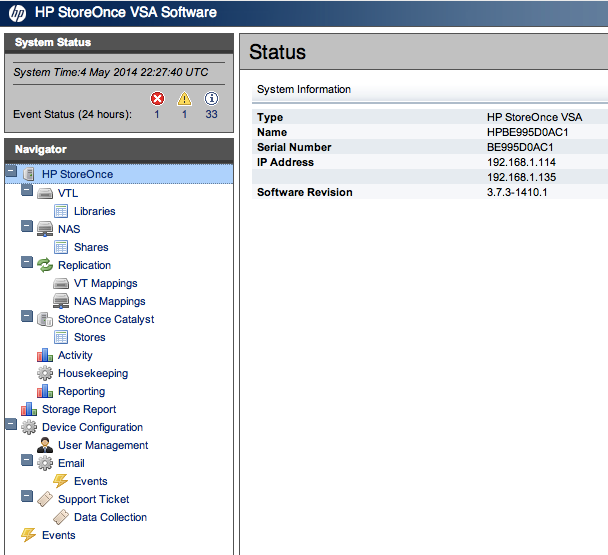
Task: Open the Activity page
Action: coord(75,355)
